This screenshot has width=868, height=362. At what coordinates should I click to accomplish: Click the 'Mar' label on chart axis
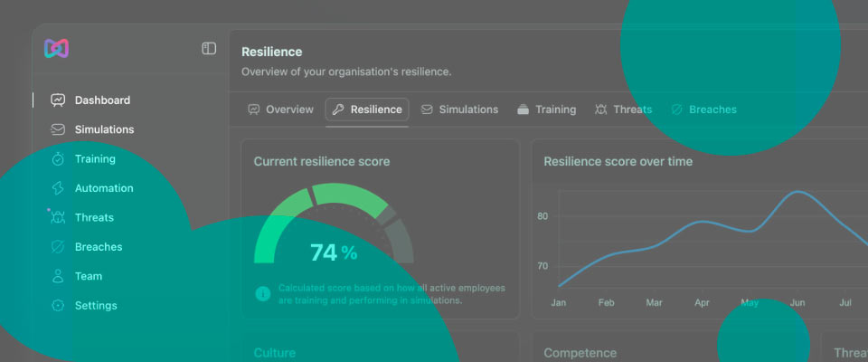655,303
